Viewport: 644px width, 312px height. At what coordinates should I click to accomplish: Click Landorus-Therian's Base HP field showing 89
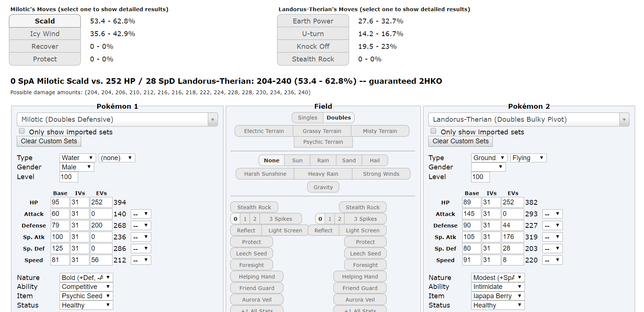click(x=471, y=202)
